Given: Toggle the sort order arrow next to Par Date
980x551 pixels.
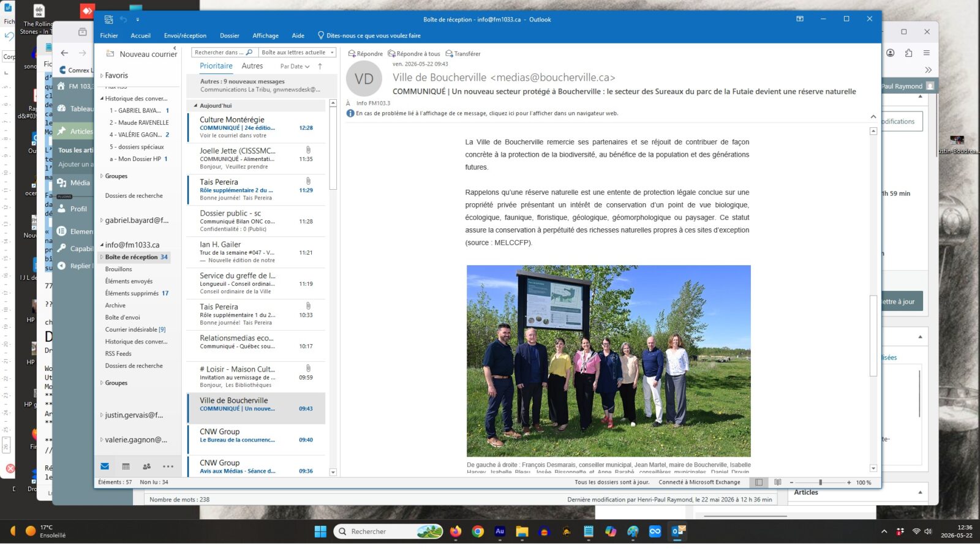Looking at the screenshot, I should [x=320, y=66].
